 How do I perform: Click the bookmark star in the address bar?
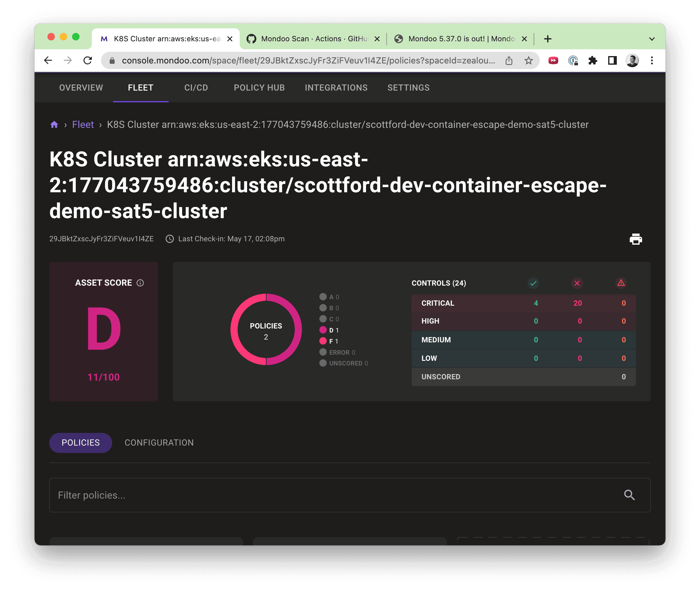(528, 61)
